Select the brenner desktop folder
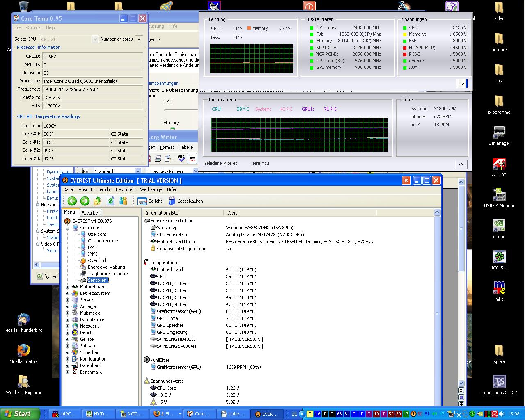The image size is (525, 420). click(x=499, y=42)
